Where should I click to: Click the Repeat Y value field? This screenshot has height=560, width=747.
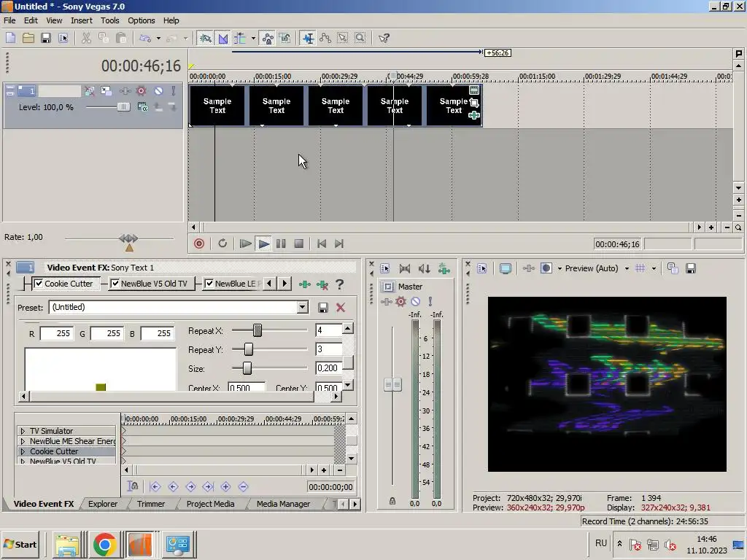pos(329,349)
